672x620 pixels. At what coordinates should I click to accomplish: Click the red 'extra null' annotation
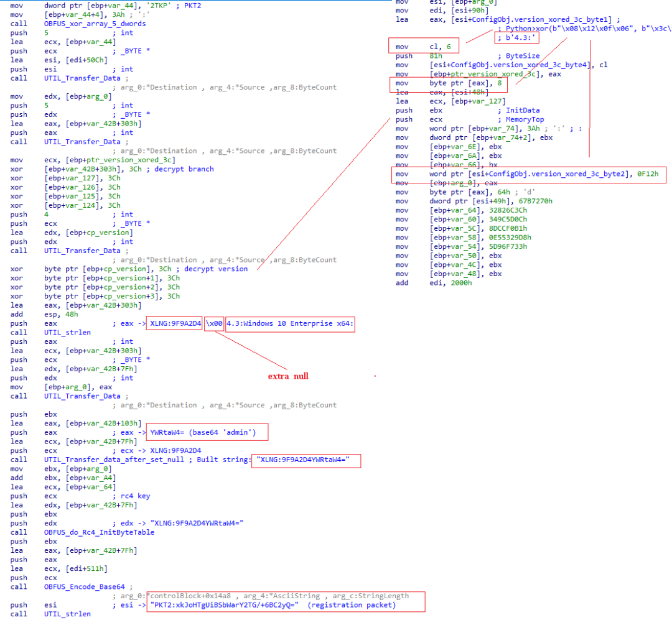coord(289,376)
